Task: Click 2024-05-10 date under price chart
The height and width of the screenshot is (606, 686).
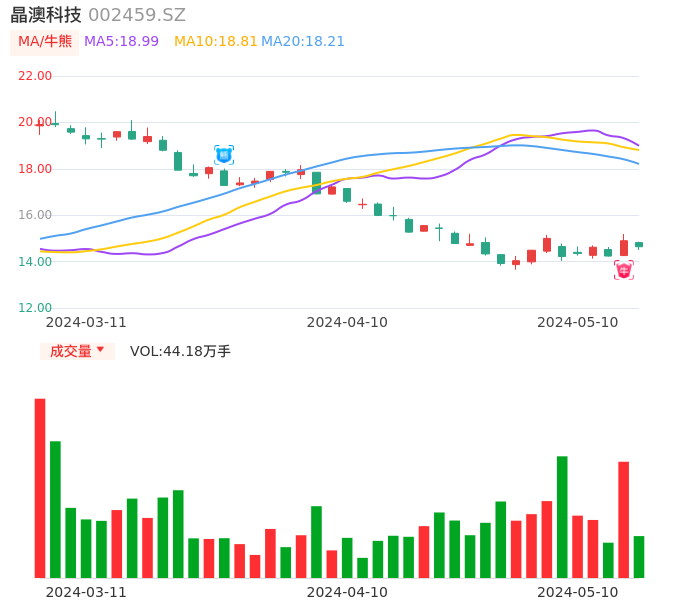Action: 578,322
